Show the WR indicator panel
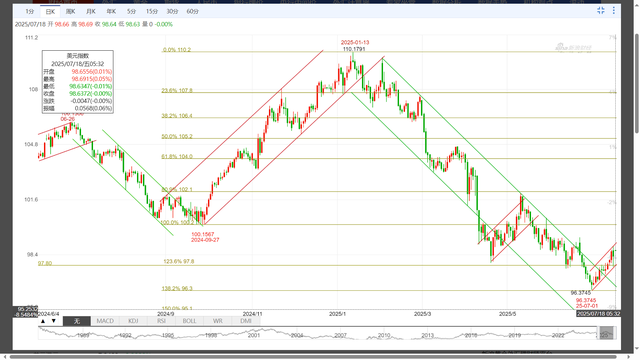This screenshot has height=360, width=640. coord(218,321)
